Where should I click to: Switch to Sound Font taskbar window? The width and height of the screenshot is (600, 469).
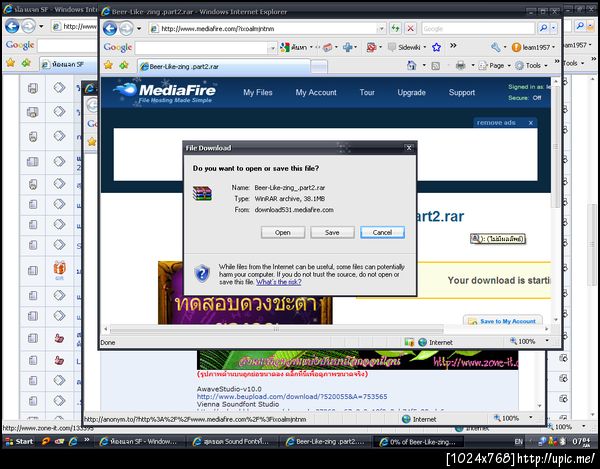231,441
